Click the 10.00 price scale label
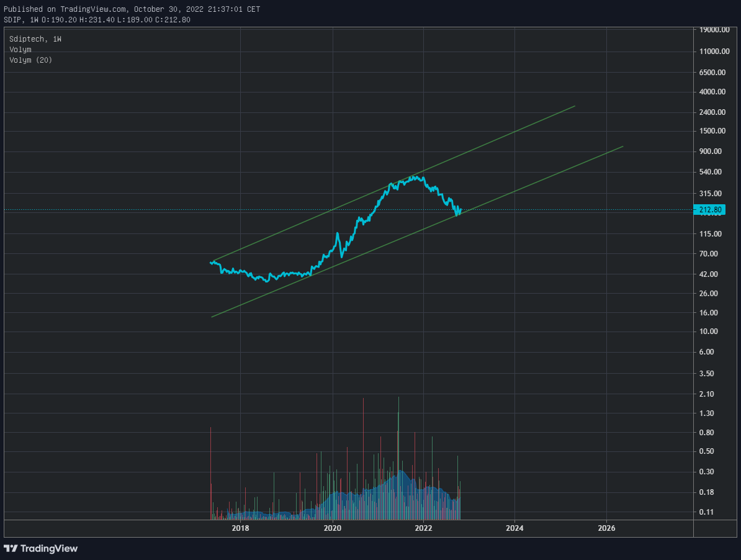741x560 pixels. tap(709, 332)
